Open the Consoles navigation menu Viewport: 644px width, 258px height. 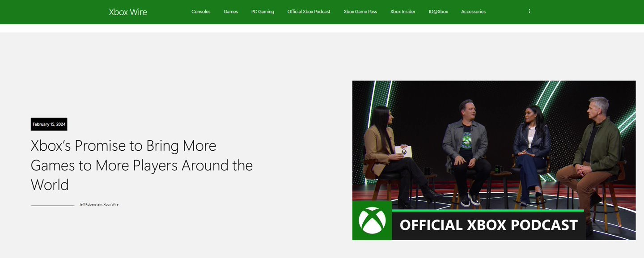point(201,12)
